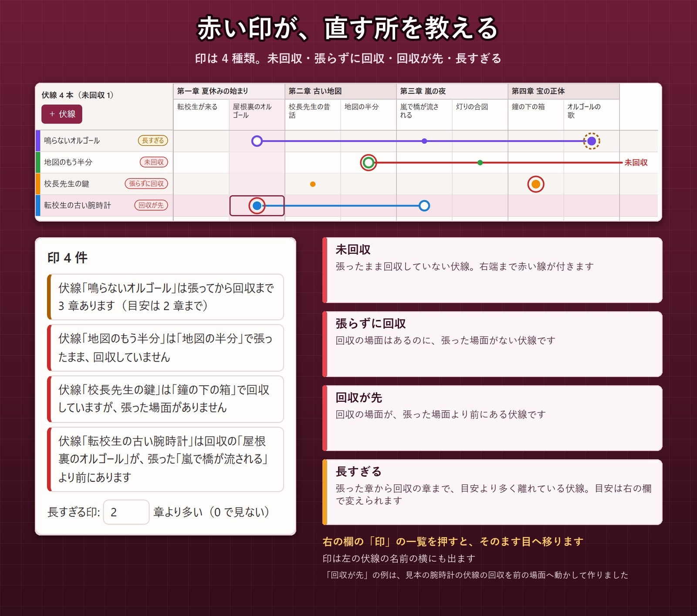Viewport: 697px width, 616px height.
Task: Select the foreshadow row name "地図のもう半分"
Action: coord(68,162)
